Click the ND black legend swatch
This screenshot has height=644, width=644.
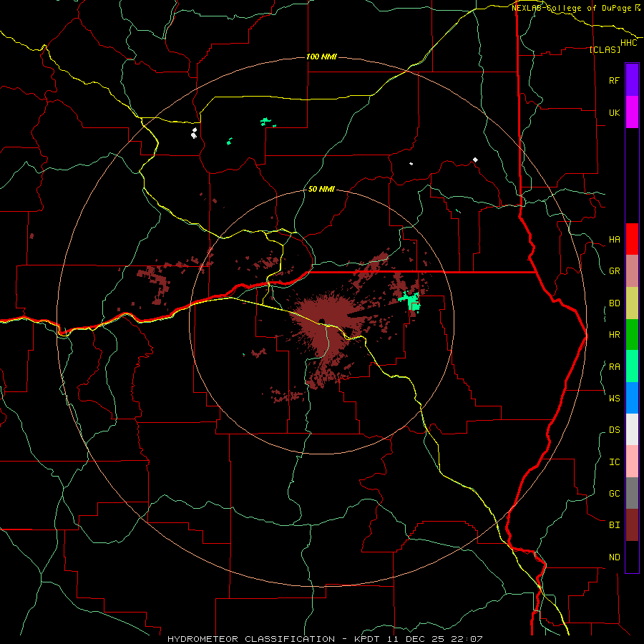click(x=632, y=557)
